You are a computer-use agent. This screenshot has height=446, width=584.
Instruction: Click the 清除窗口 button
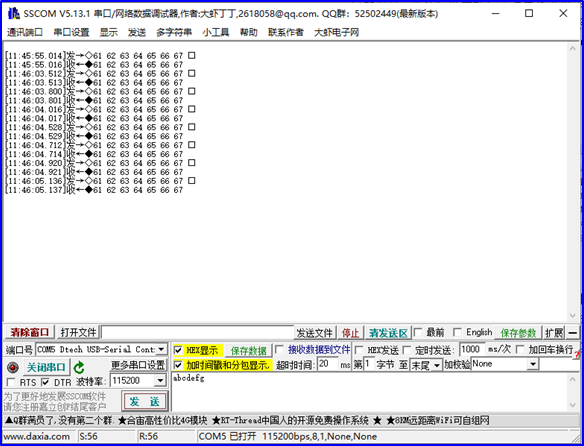pyautogui.click(x=29, y=332)
